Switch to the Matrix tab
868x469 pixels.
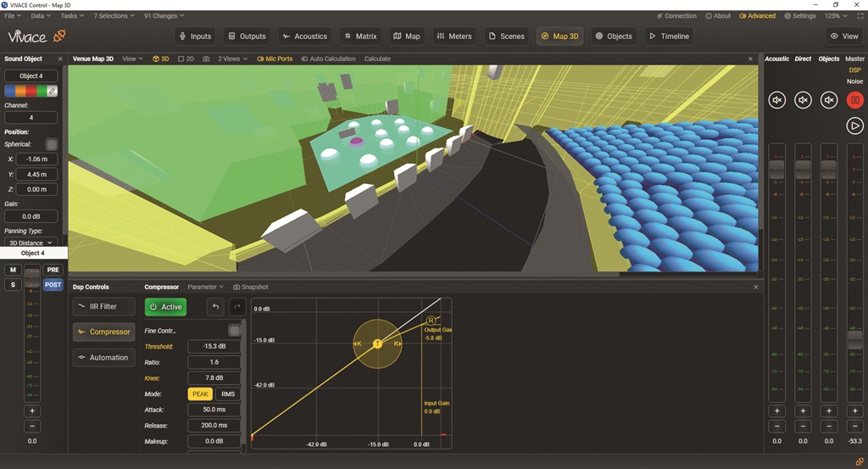(360, 36)
